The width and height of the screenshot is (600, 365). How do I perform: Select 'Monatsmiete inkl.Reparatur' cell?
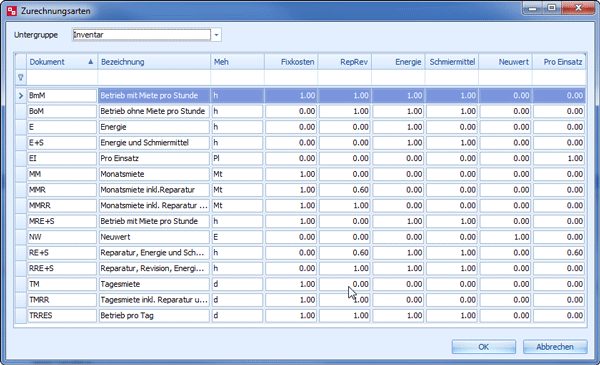(154, 190)
